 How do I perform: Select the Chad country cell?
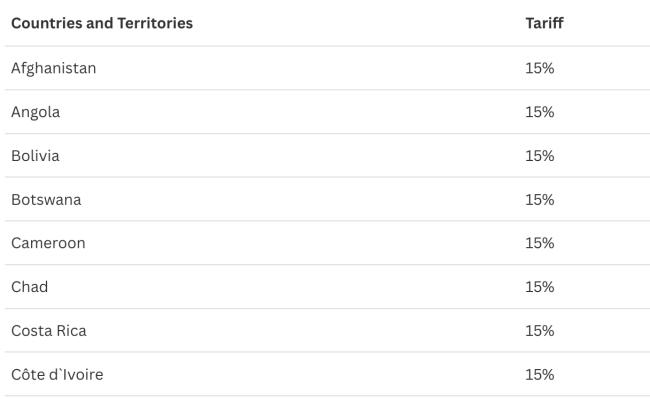pos(29,287)
